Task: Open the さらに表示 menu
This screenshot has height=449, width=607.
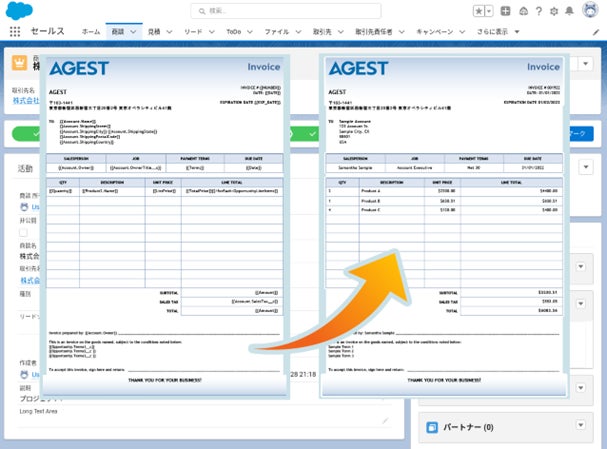Action: coord(498,32)
